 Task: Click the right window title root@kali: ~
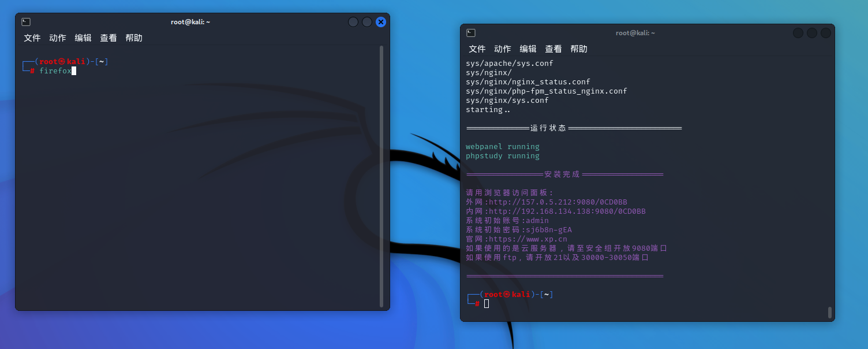pos(635,33)
